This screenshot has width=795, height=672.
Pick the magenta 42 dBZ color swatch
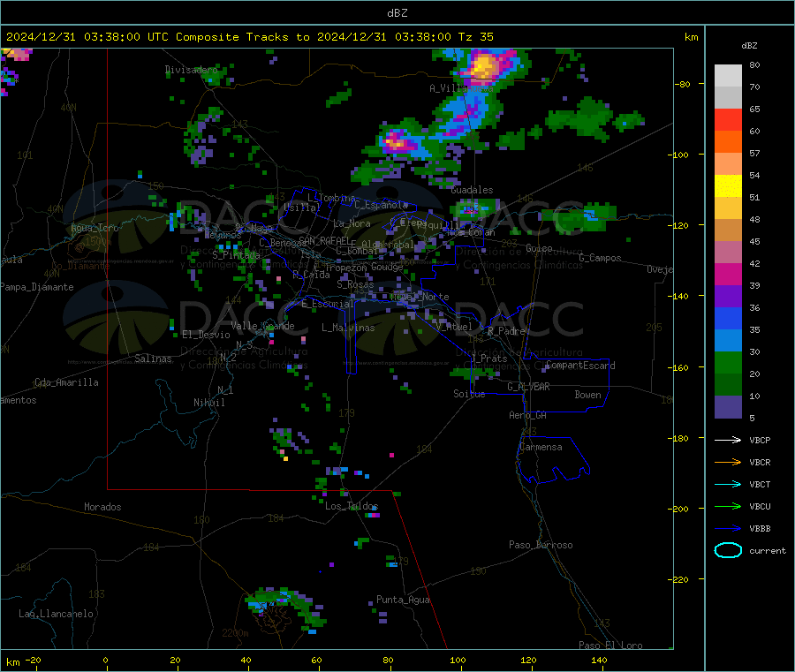click(728, 274)
